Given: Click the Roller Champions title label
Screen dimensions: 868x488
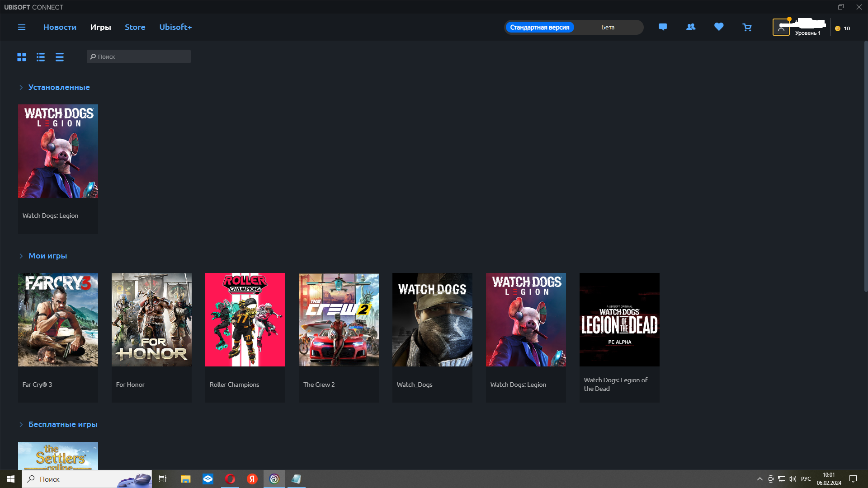Looking at the screenshot, I should [x=234, y=385].
